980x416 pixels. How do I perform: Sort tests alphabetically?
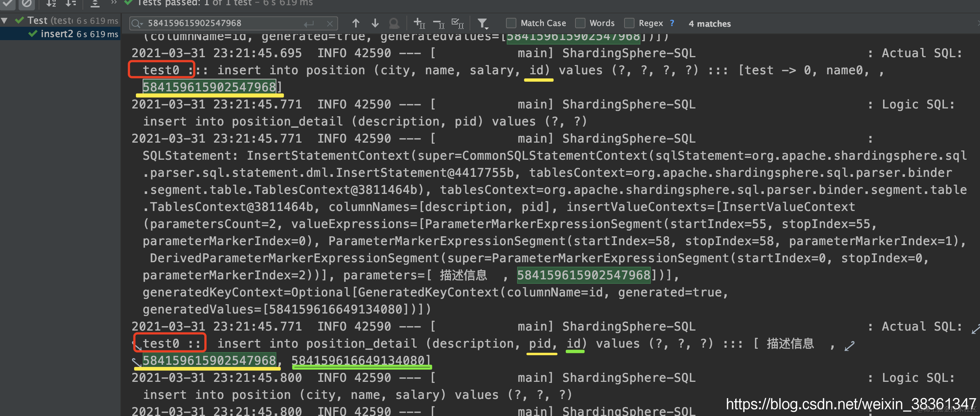click(x=51, y=3)
